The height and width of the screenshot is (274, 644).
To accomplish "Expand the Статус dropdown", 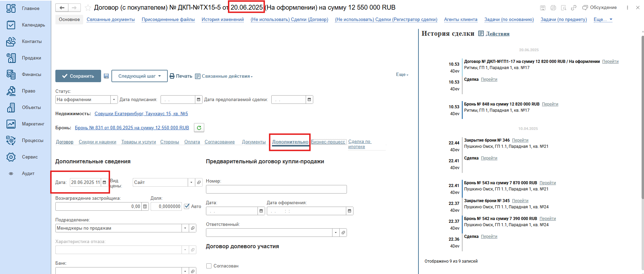I will [114, 100].
